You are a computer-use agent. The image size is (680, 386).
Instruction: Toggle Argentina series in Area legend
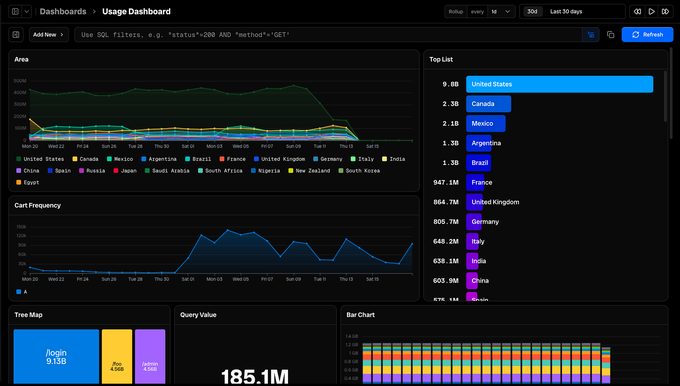159,159
